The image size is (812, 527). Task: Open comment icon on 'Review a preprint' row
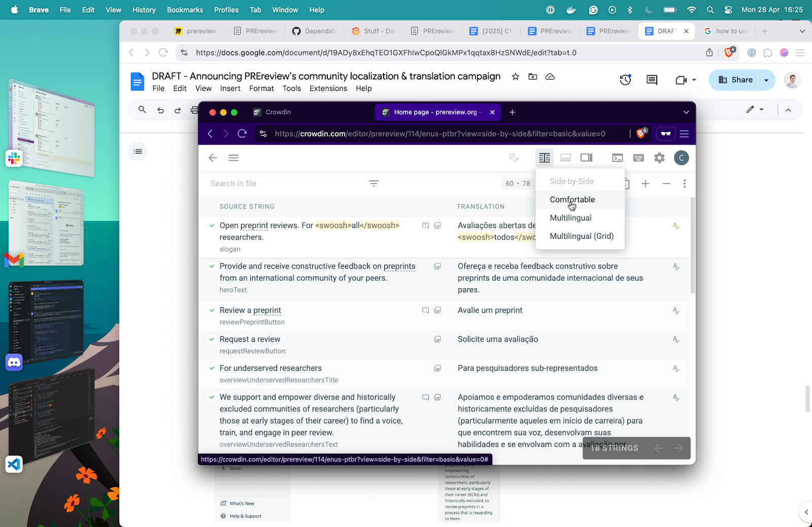pyautogui.click(x=426, y=310)
